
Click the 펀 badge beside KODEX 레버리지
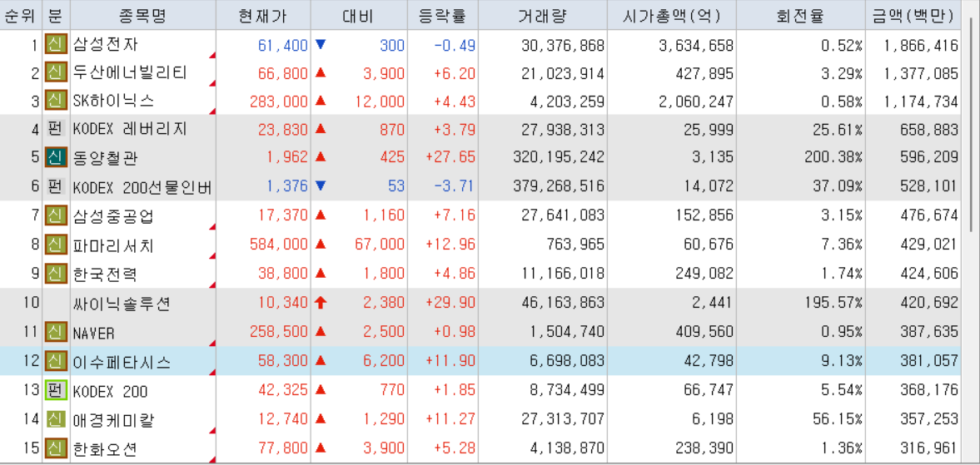click(56, 130)
